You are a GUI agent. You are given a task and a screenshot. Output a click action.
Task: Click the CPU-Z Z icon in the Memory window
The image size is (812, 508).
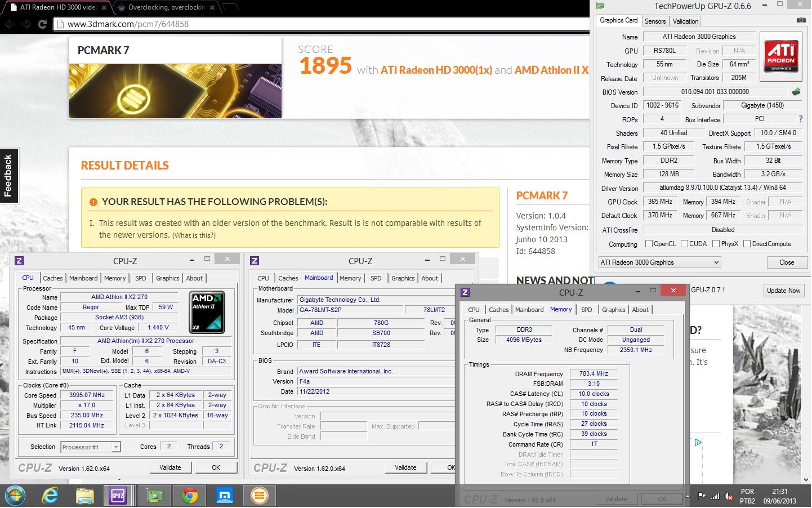(465, 292)
